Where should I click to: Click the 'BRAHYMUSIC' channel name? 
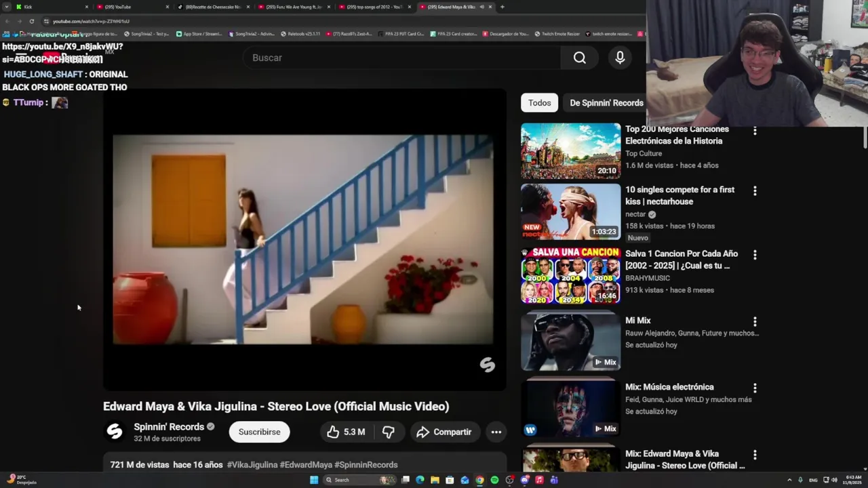point(648,278)
